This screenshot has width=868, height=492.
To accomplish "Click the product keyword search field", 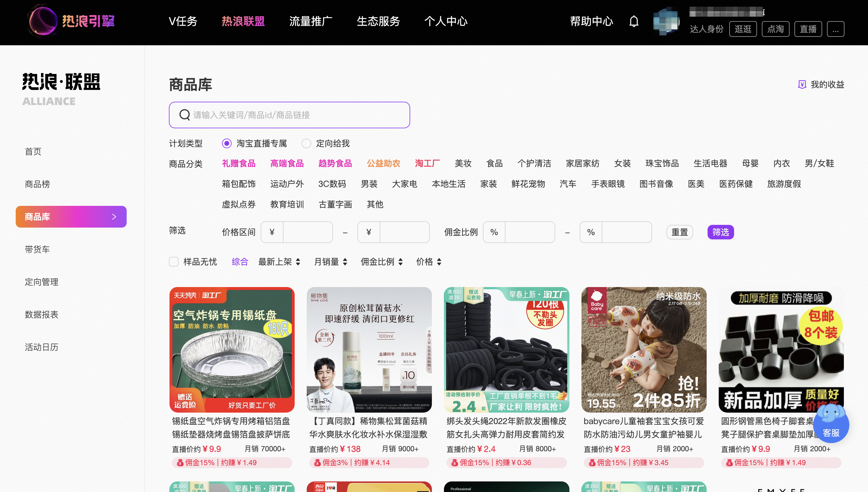I will (x=289, y=115).
